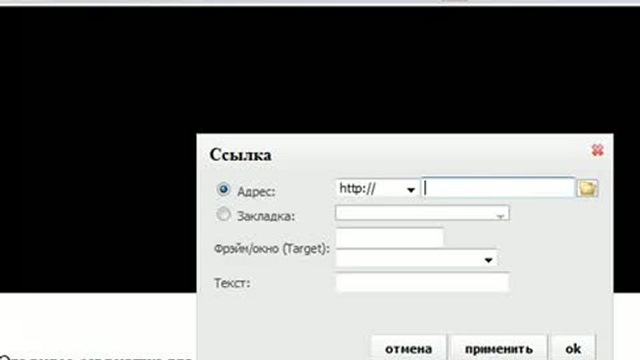Screen dimensions: 640x360
Task: Open the file browser folder icon
Action: click(587, 189)
